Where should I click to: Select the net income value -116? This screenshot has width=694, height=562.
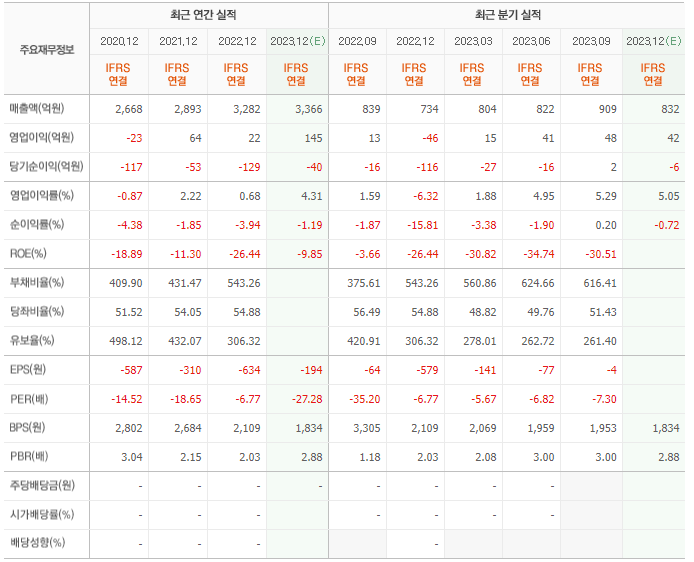click(427, 167)
